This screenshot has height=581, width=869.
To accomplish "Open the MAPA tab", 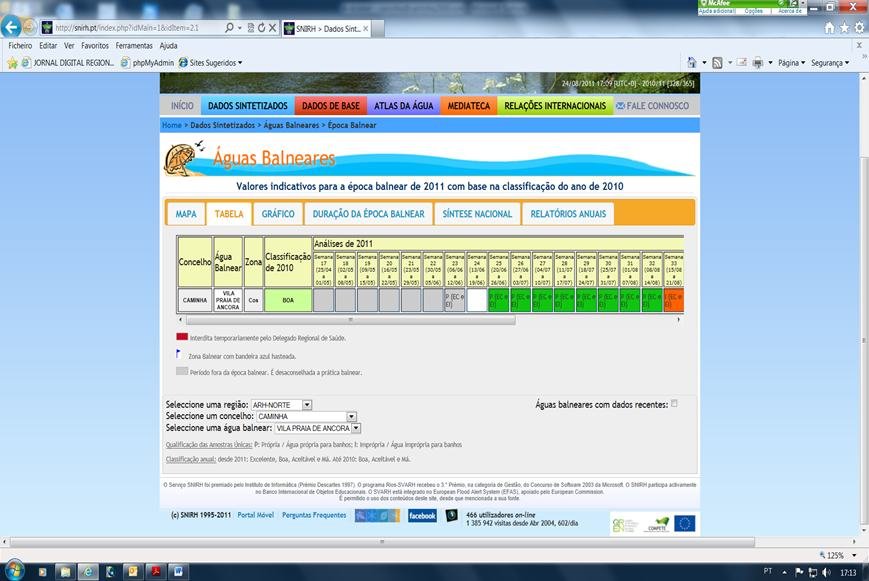I will (186, 214).
